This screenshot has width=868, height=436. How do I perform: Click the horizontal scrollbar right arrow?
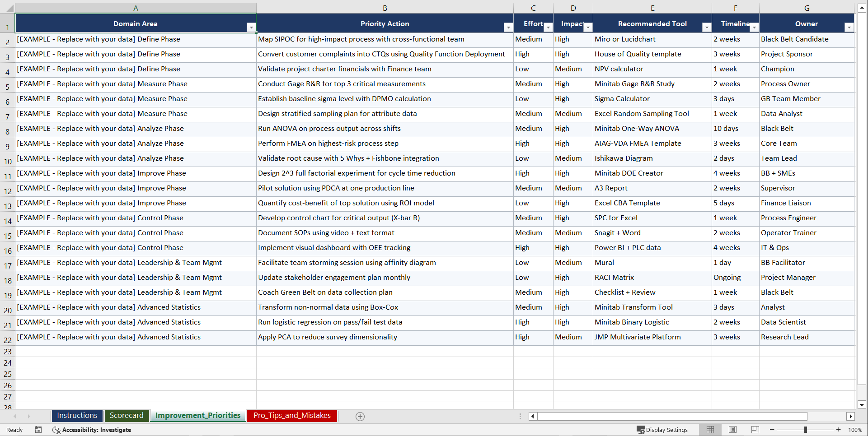tap(851, 416)
